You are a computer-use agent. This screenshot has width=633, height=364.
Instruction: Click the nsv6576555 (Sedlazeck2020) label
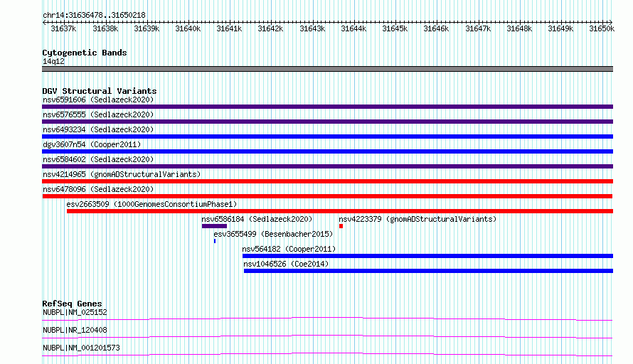pyautogui.click(x=98, y=114)
